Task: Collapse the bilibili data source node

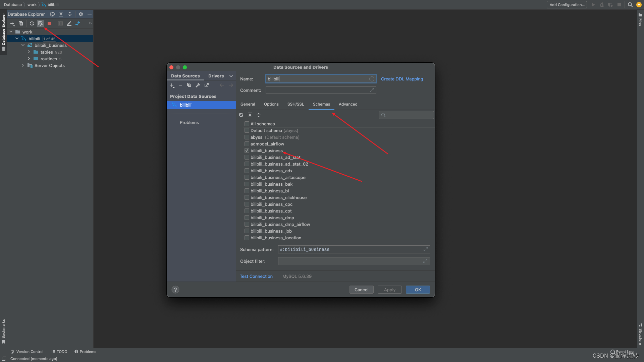Action: click(17, 39)
